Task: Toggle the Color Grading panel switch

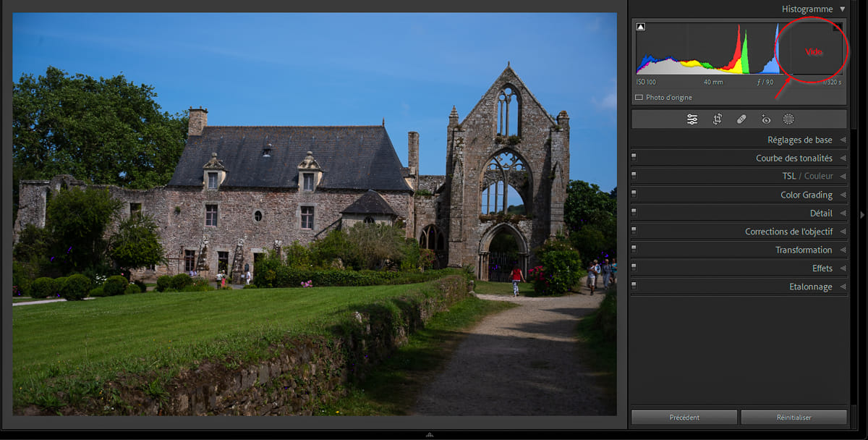Action: [634, 195]
